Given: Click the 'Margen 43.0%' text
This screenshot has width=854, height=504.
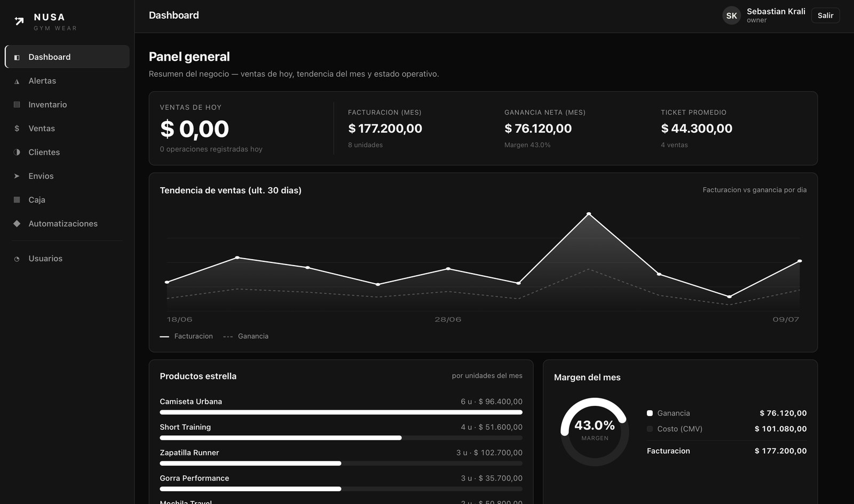Looking at the screenshot, I should pos(527,145).
